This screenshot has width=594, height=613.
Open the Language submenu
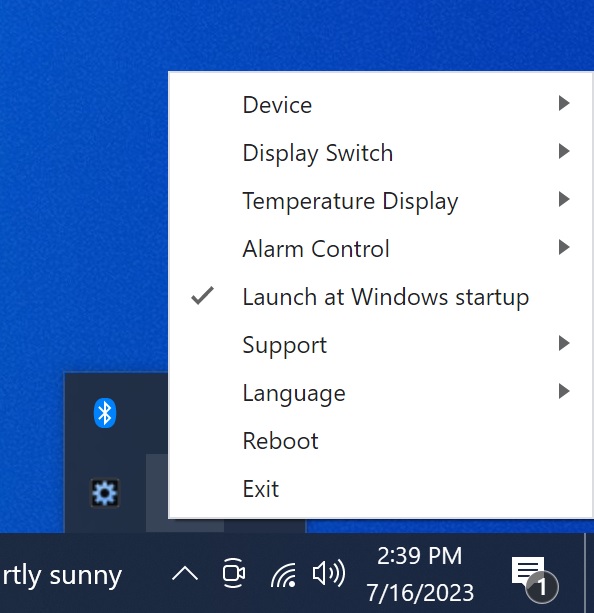click(x=380, y=393)
